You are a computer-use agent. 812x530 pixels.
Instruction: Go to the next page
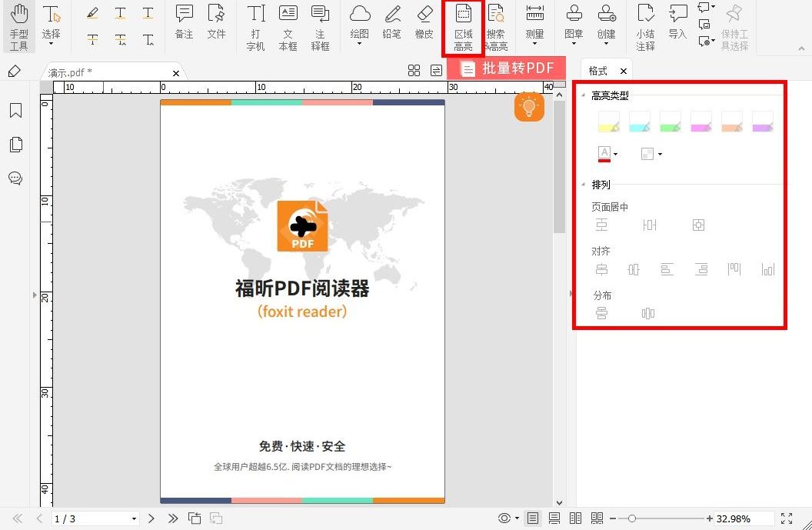pos(151,518)
